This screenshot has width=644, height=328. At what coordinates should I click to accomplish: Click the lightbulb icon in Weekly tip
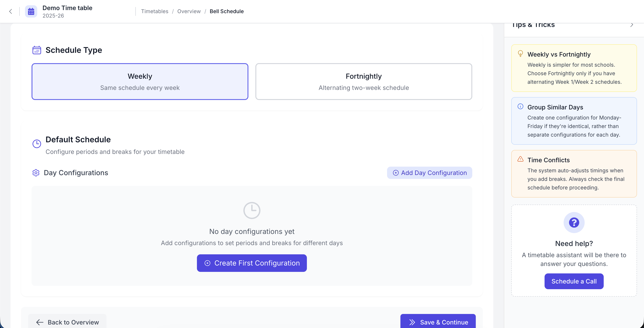coord(520,53)
